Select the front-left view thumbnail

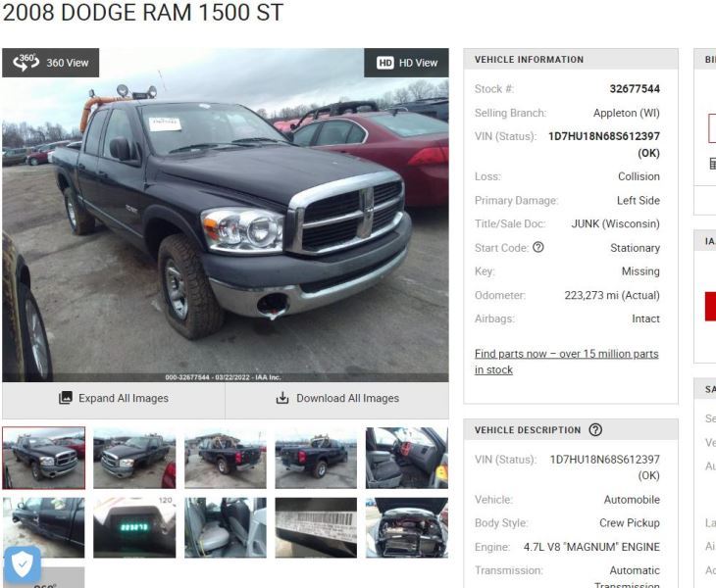tap(134, 458)
